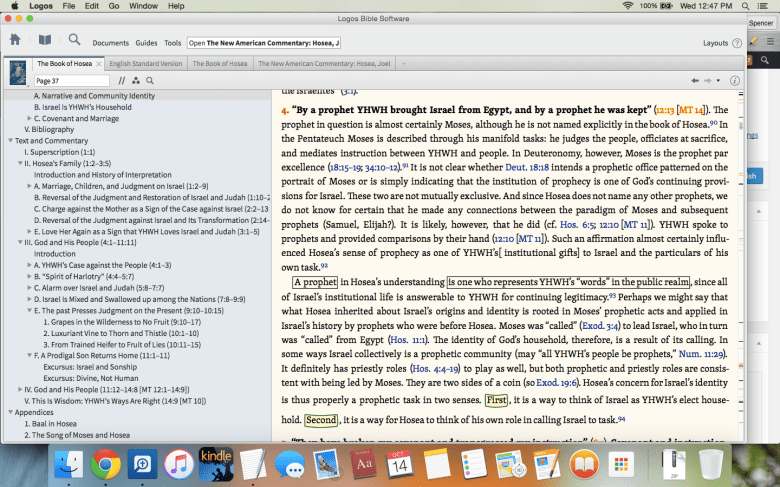
Task: Open the history dropdown arrow near forward
Action: click(x=719, y=80)
